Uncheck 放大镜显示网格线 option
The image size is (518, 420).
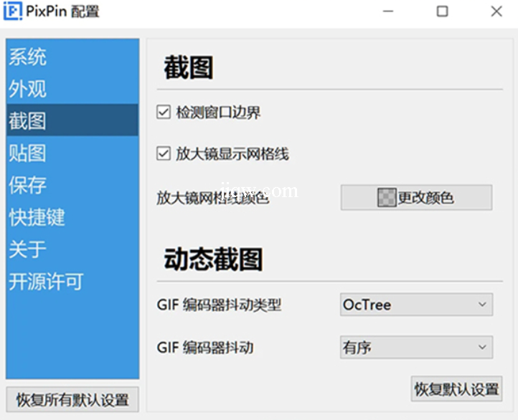pyautogui.click(x=164, y=153)
